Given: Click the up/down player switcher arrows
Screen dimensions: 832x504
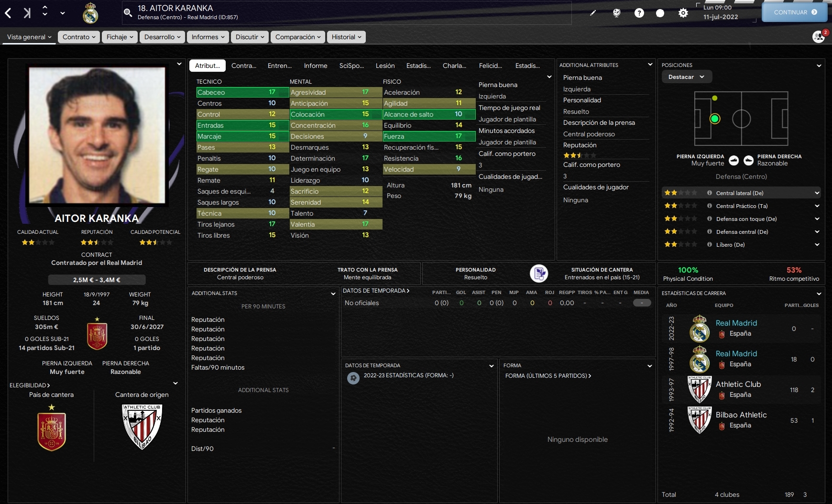Looking at the screenshot, I should point(45,11).
